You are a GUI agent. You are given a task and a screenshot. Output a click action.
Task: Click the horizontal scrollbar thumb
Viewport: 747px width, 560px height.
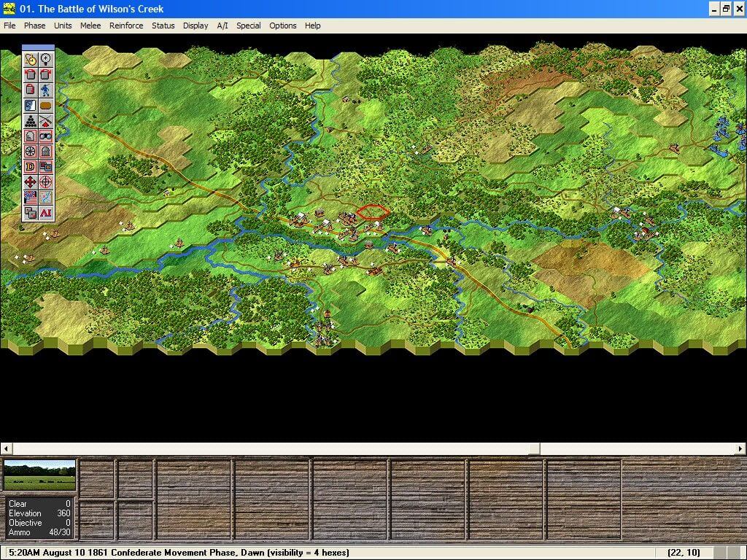[x=535, y=448]
